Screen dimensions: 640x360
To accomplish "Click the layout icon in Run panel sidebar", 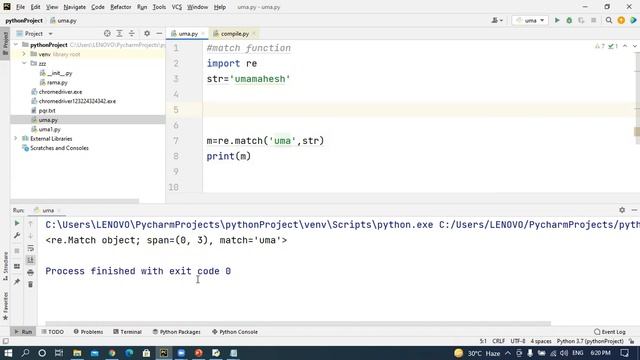I will [x=17, y=266].
